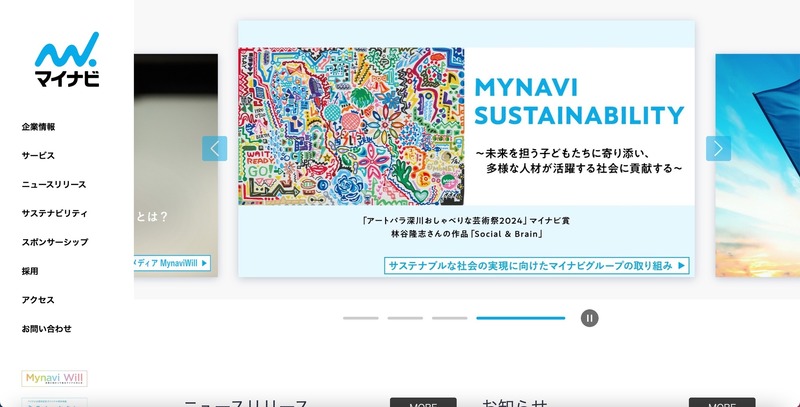
Task: Click the MynaviWill media link on left slide
Action: pyautogui.click(x=172, y=263)
